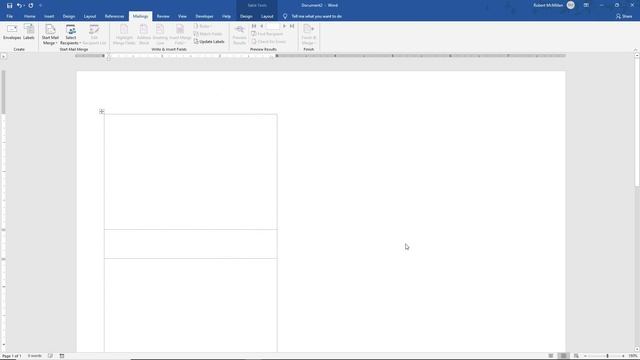Select the Mailings tab
Viewport: 640px width, 360px height.
140,16
